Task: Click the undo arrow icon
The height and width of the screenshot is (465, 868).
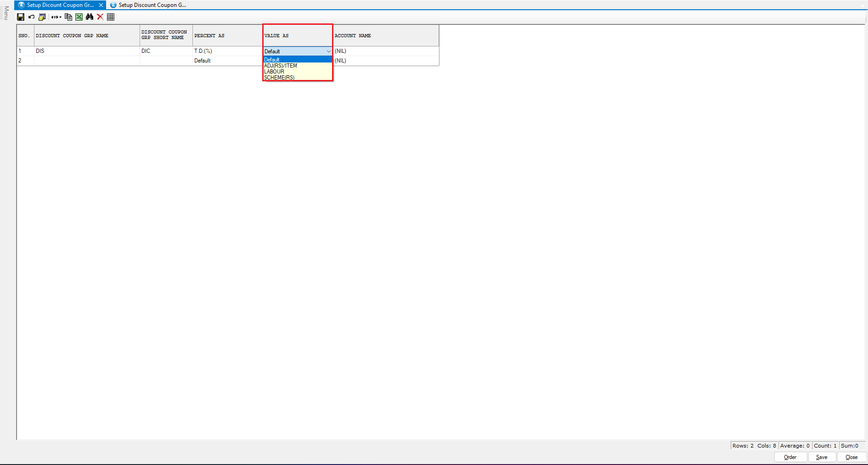Action: pos(31,17)
